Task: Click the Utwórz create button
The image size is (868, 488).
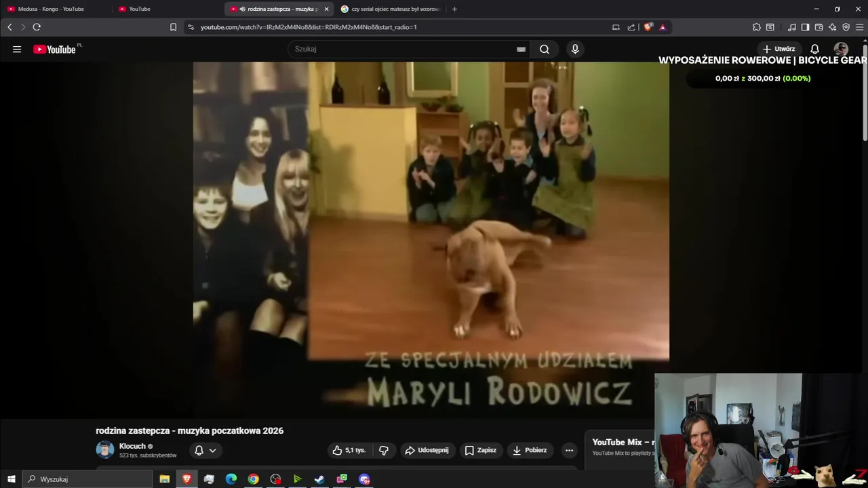Action: (x=778, y=49)
